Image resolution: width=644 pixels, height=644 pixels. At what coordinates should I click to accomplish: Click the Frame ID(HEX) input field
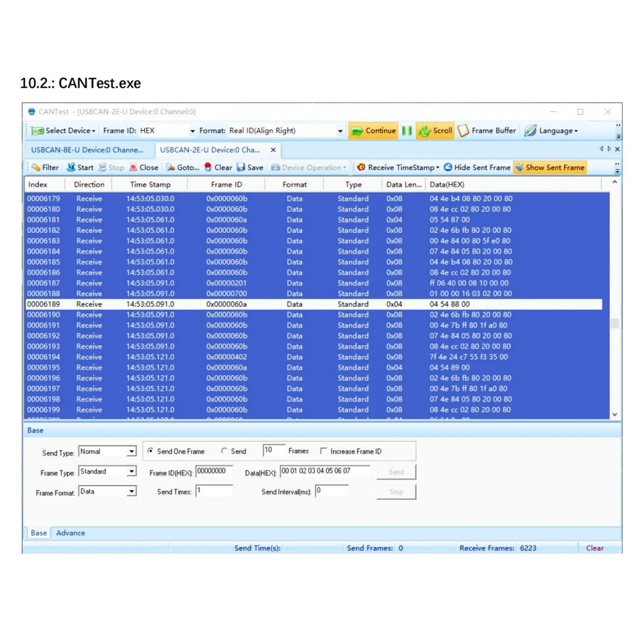click(214, 471)
